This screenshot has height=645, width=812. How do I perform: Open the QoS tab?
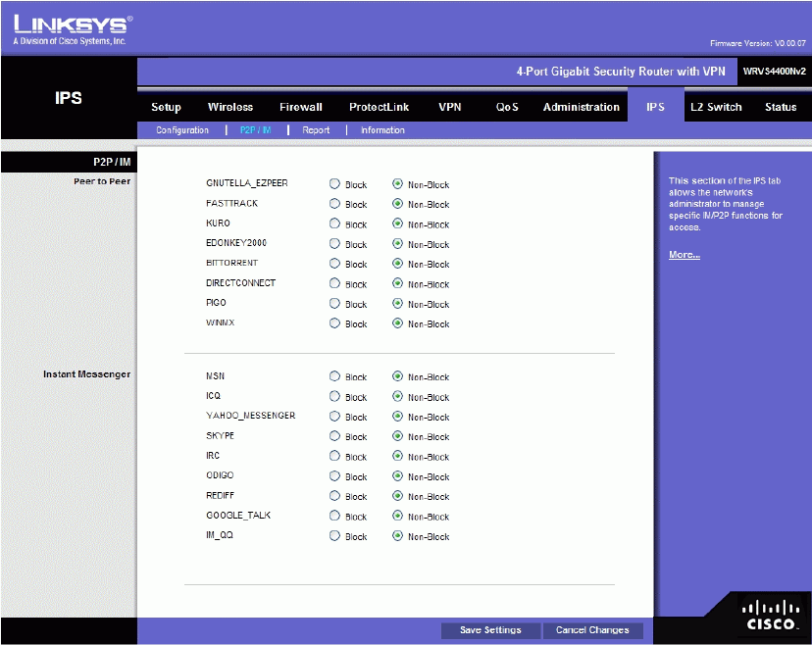pos(506,107)
